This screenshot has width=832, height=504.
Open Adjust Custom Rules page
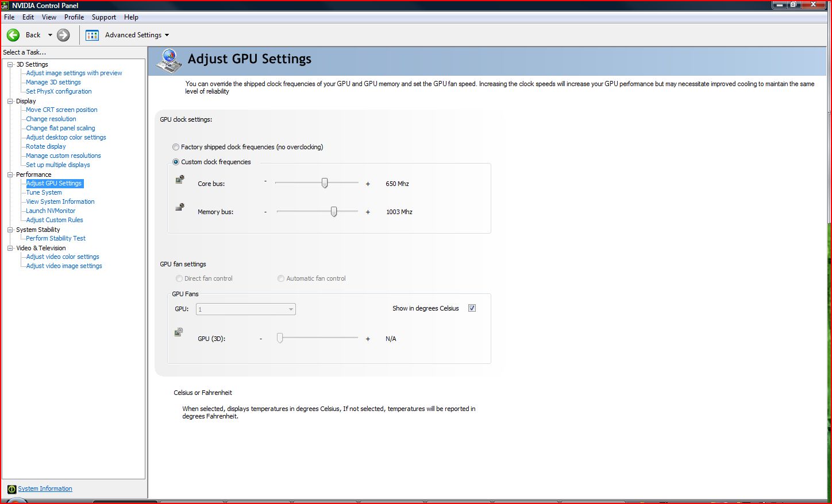tap(55, 220)
